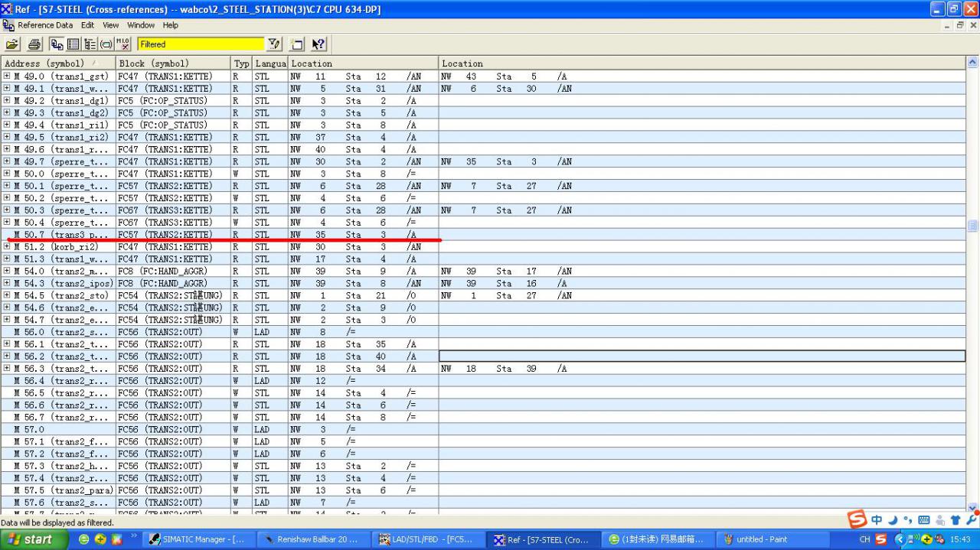This screenshot has height=550, width=980.
Task: Click the 15:43 system clock
Action: 960,539
